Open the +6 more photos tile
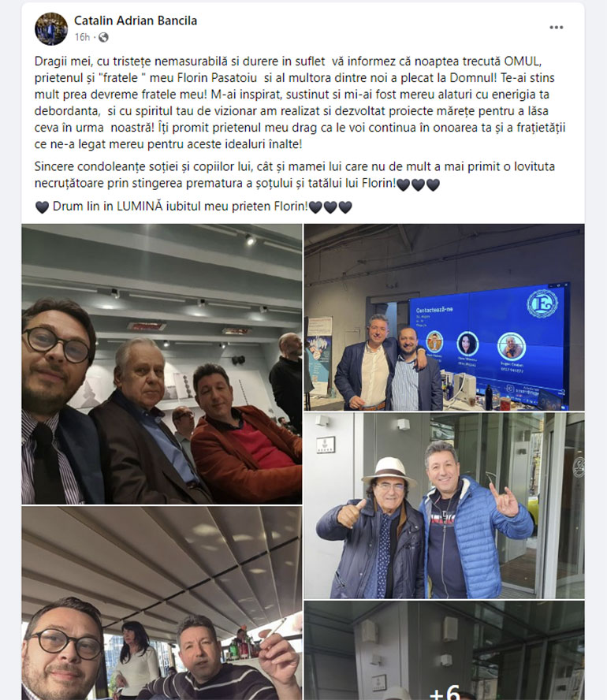Viewport: 607px width, 700px height. coord(444,650)
